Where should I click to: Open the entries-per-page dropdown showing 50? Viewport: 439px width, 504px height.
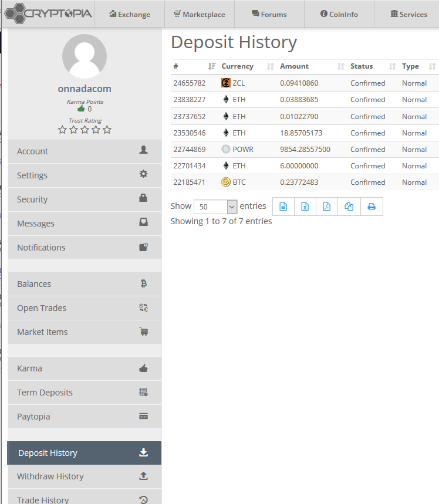point(215,207)
